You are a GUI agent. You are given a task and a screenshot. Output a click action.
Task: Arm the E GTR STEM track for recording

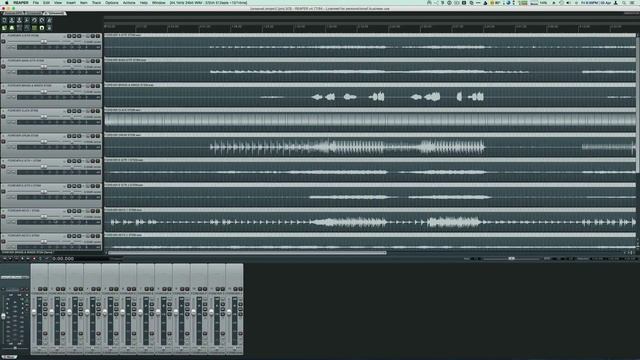3,41
